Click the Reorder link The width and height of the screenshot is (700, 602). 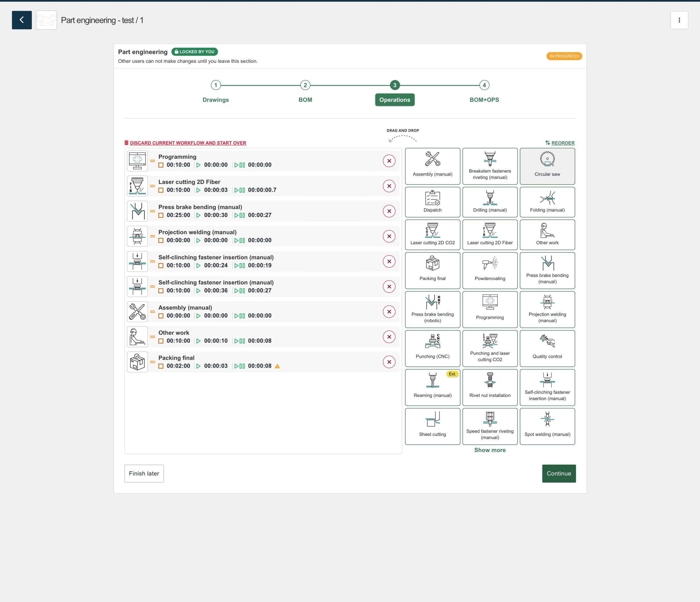563,143
